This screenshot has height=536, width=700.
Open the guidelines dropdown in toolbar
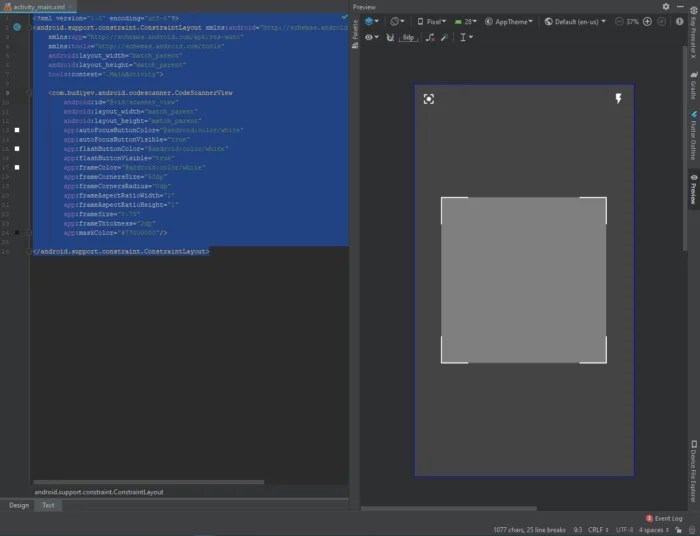(x=466, y=37)
